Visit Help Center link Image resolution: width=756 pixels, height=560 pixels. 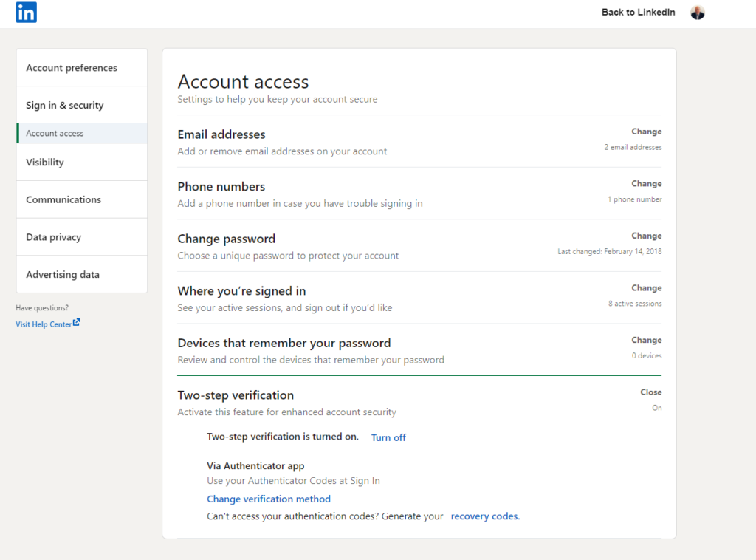pos(44,324)
